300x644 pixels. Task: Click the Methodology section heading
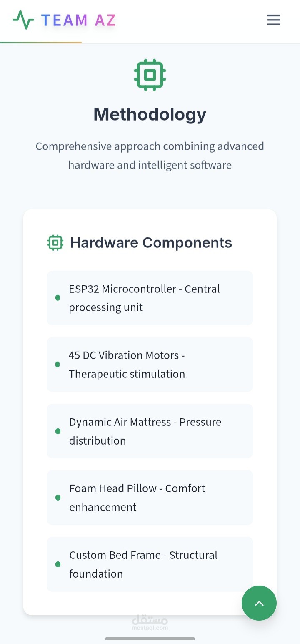point(150,114)
